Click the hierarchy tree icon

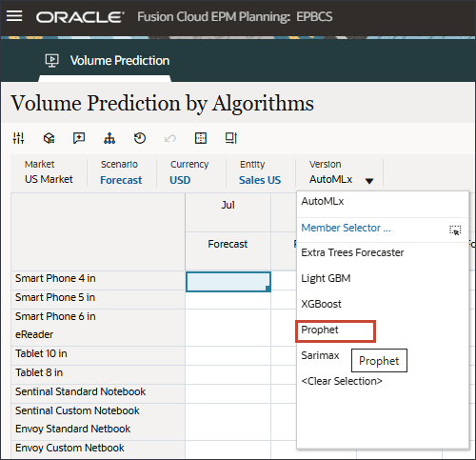(x=109, y=138)
